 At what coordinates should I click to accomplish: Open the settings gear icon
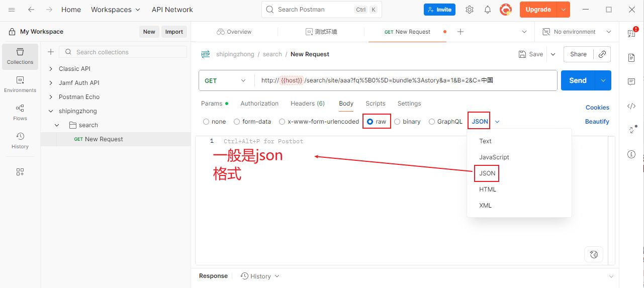[x=470, y=10]
